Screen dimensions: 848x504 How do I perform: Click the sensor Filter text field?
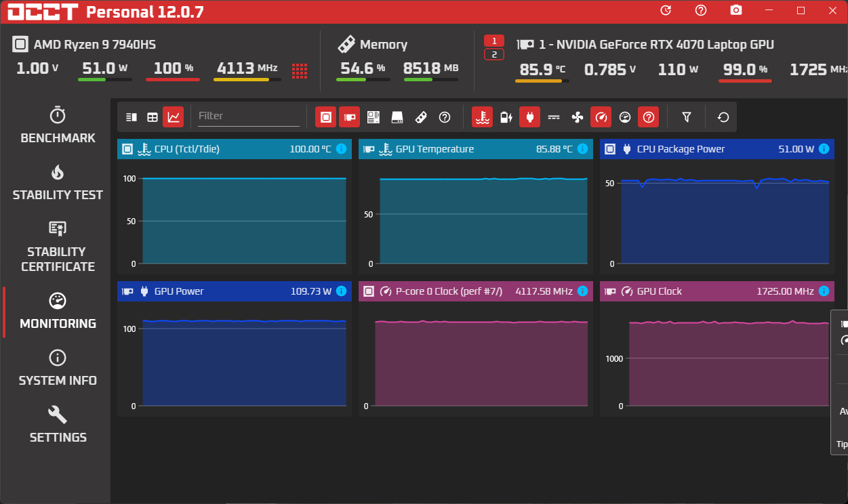point(248,117)
